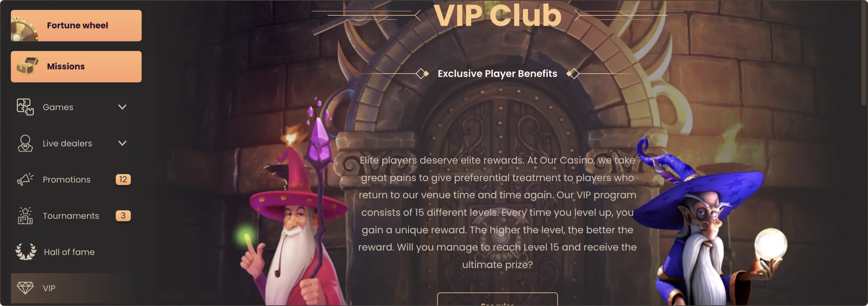Expand the Live dealers chevron
Viewport: 868px width, 306px height.
pos(122,143)
